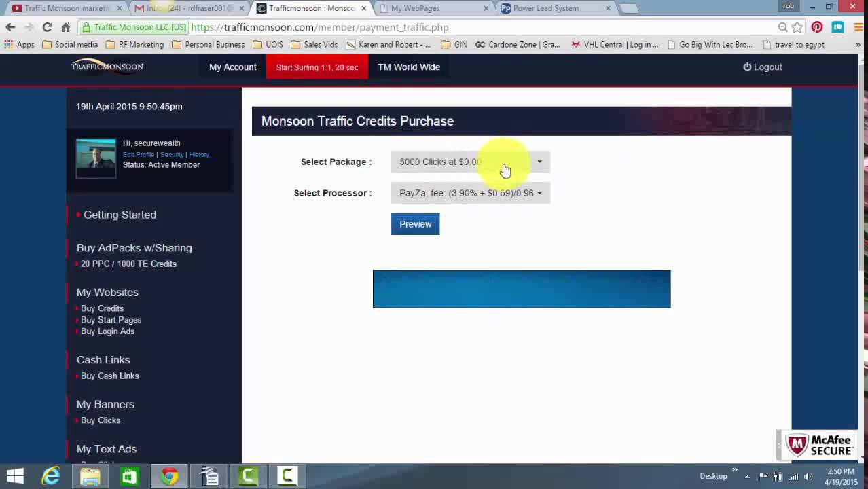This screenshot has width=868, height=489.
Task: Open the Windows Start button
Action: click(x=15, y=476)
